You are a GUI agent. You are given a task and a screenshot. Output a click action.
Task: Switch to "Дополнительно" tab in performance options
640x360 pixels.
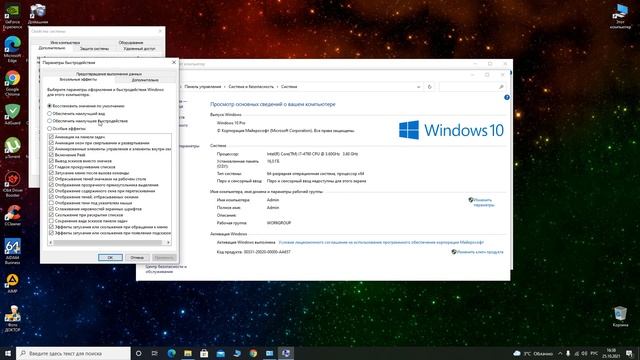(145, 80)
